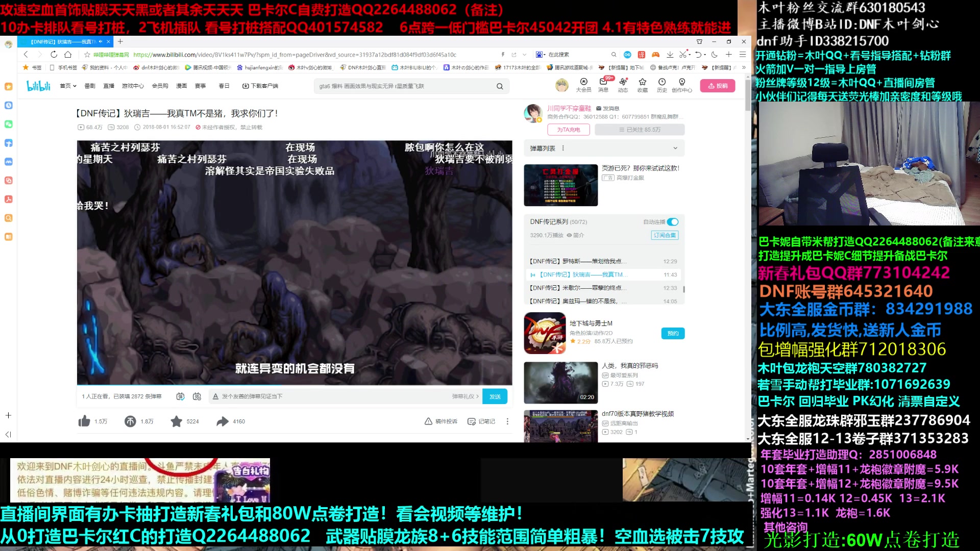Click 预约 for 地下城与勇士M

[673, 333]
